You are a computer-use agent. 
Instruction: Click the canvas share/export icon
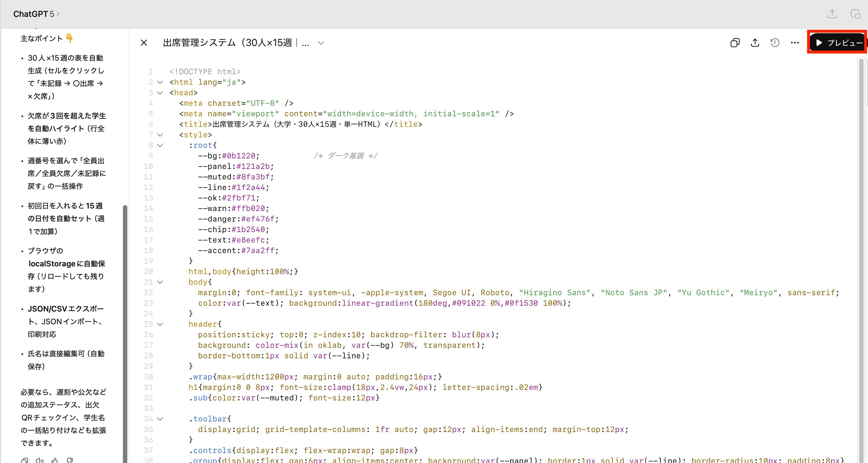click(755, 43)
